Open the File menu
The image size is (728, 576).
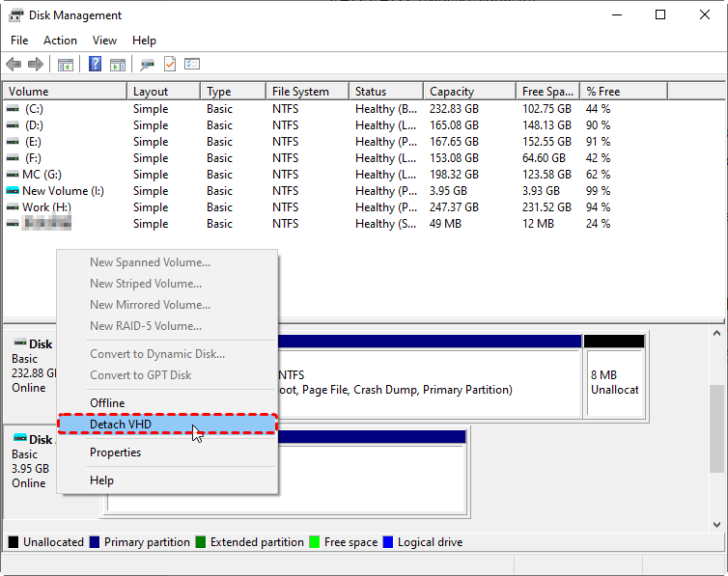pyautogui.click(x=19, y=41)
